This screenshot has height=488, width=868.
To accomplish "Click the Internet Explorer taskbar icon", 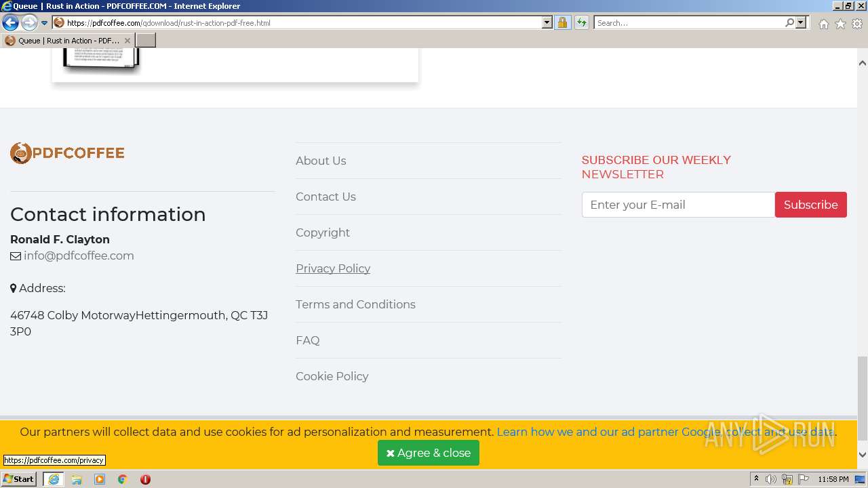I will (54, 479).
